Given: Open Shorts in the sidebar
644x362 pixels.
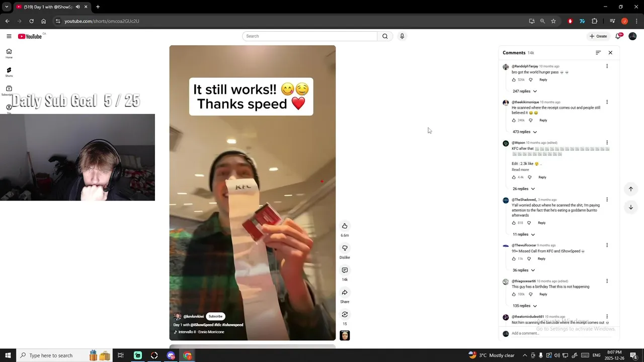Looking at the screenshot, I should 9,72.
